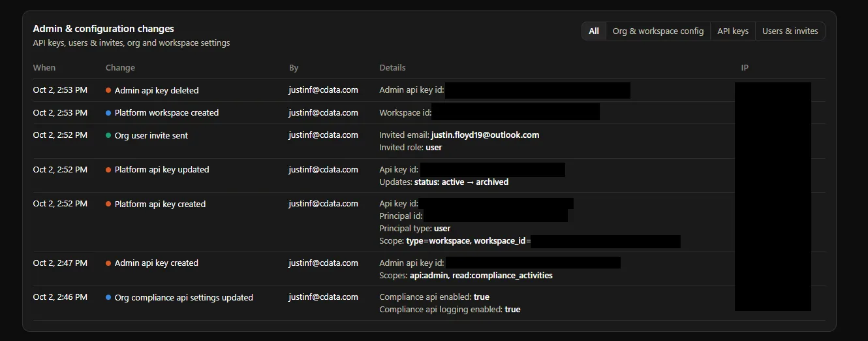This screenshot has height=341, width=868.
Task: Filter by API keys tab
Action: [x=733, y=31]
